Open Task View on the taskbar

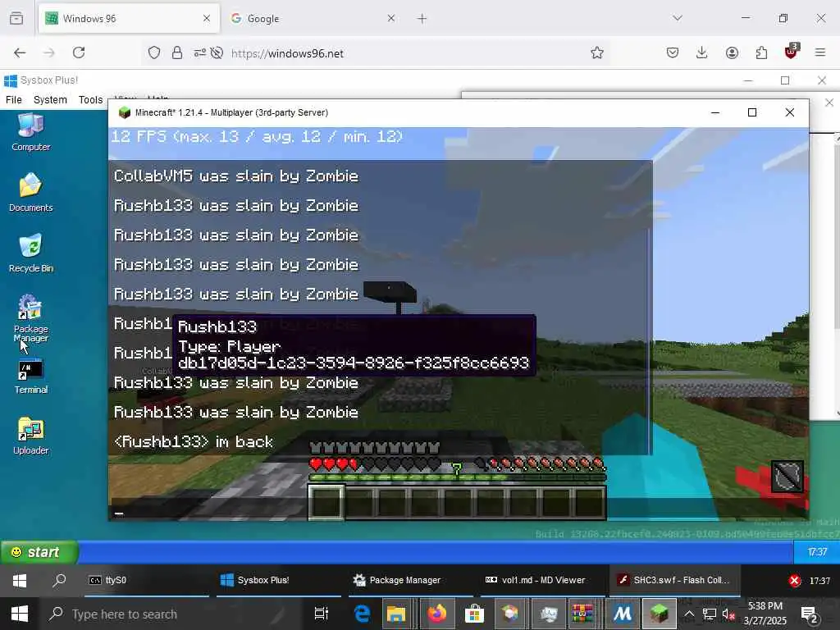pos(321,614)
